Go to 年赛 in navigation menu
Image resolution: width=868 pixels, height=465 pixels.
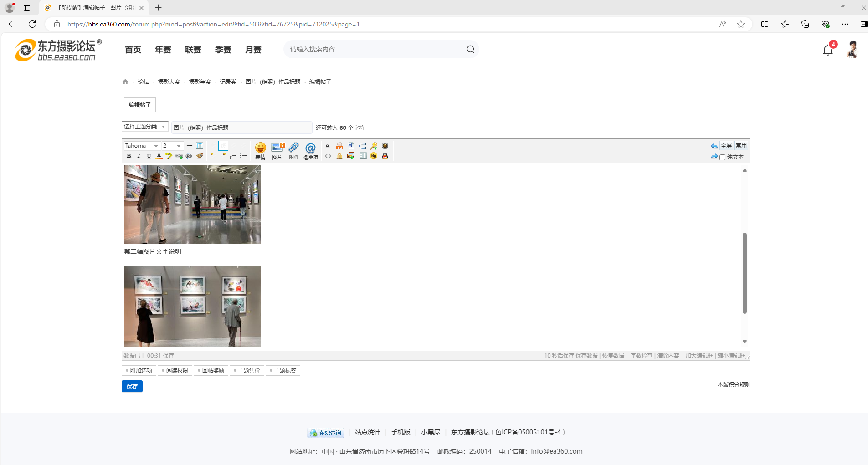coord(163,50)
